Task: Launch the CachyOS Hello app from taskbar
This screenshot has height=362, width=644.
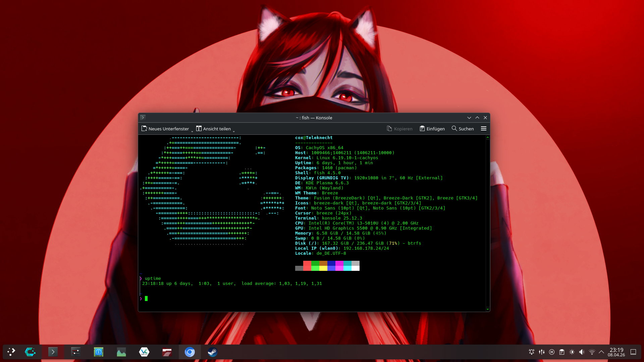Action: 30,352
